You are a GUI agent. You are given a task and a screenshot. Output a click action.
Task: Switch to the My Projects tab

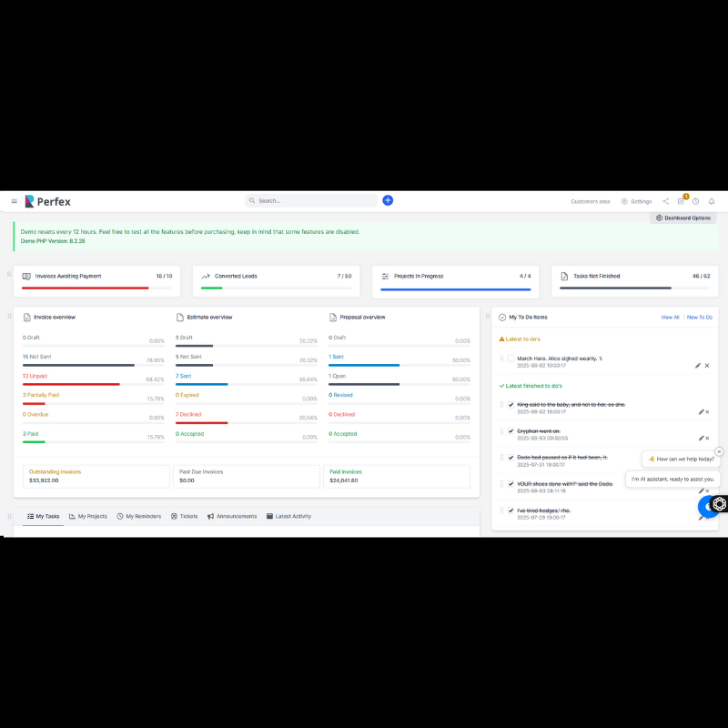click(x=88, y=516)
